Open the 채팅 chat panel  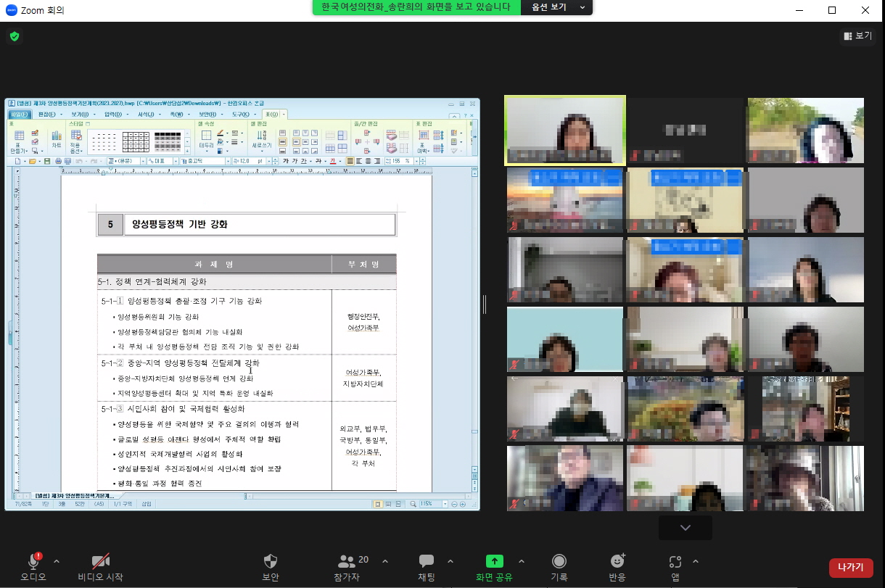tap(427, 562)
